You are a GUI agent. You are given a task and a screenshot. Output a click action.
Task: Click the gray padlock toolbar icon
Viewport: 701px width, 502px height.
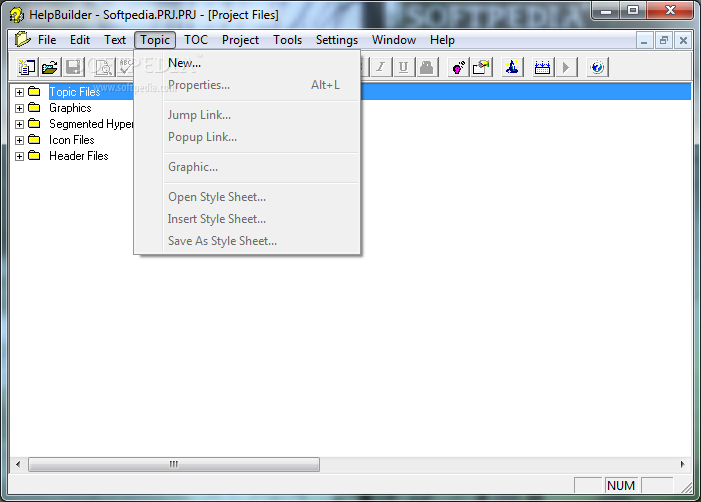click(x=427, y=67)
